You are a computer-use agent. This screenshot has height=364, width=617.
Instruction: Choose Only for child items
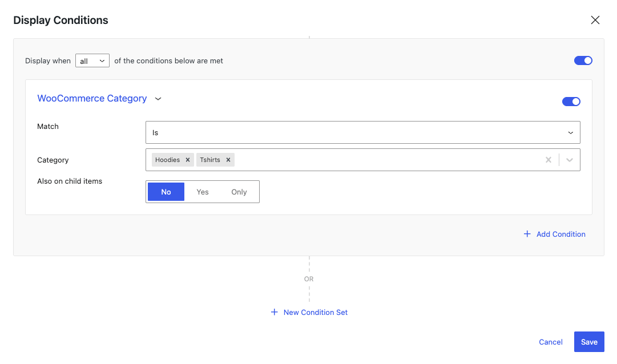tap(239, 192)
